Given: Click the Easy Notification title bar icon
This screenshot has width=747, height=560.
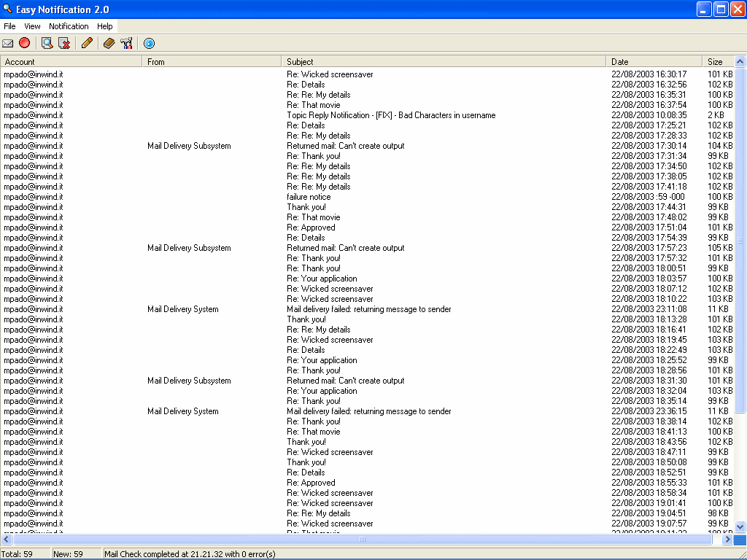Looking at the screenshot, I should 7,9.
